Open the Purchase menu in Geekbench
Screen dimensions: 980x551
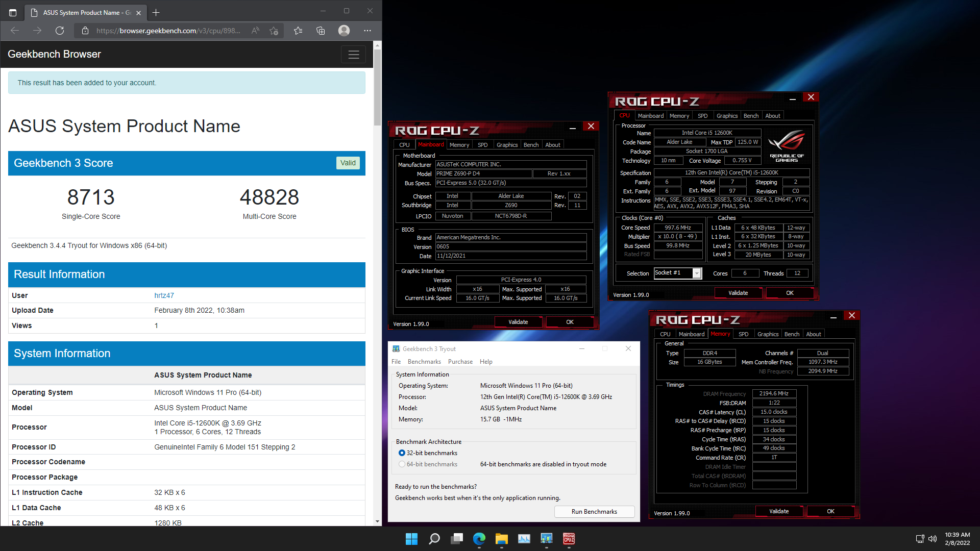[x=460, y=362]
